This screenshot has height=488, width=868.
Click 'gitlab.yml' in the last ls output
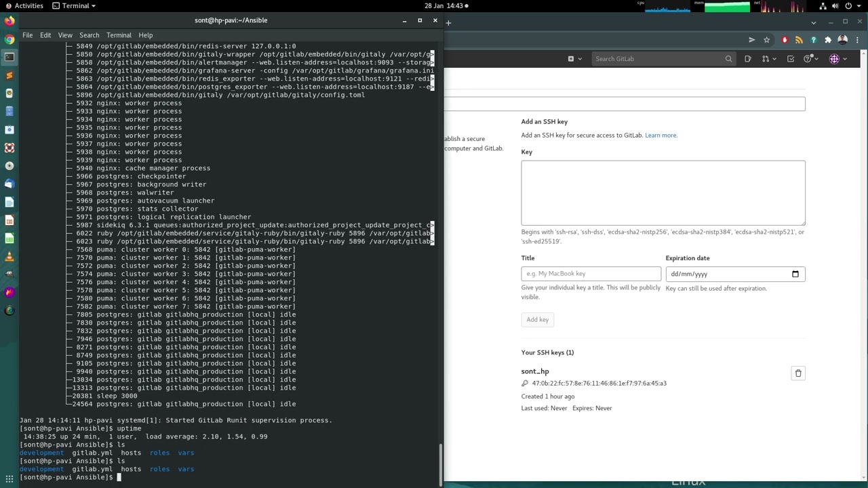[92, 469]
